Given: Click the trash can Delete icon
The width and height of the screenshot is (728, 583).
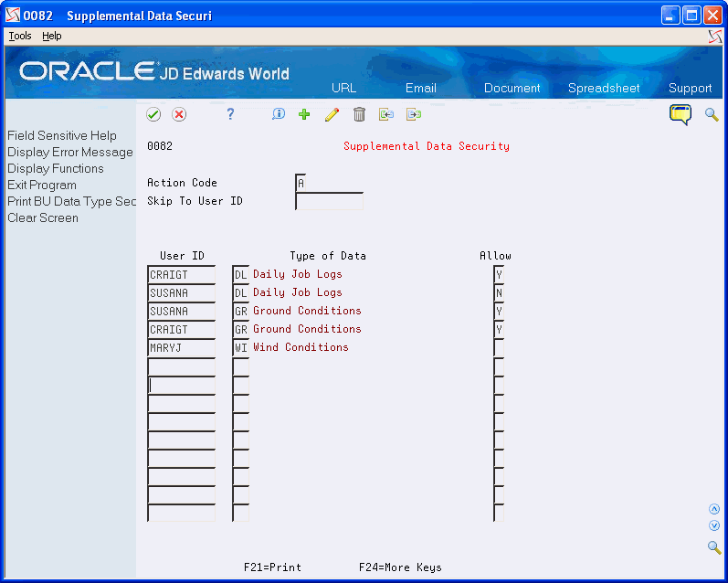Looking at the screenshot, I should 359,114.
